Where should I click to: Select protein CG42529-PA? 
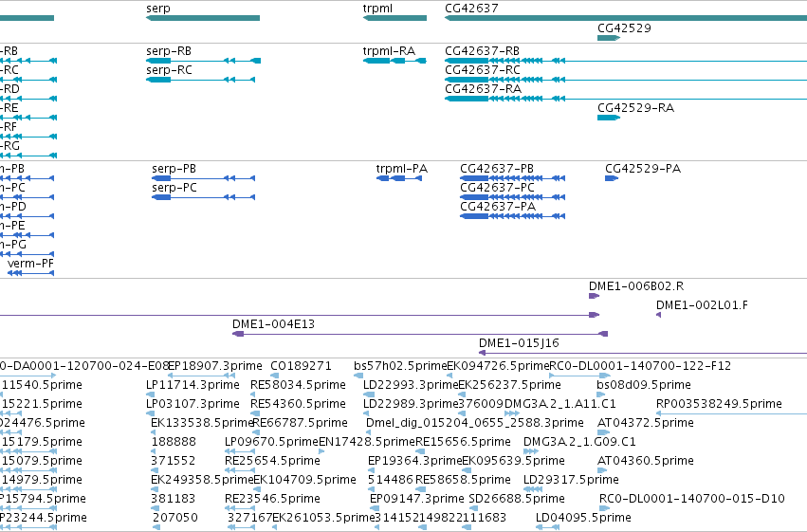click(x=612, y=178)
